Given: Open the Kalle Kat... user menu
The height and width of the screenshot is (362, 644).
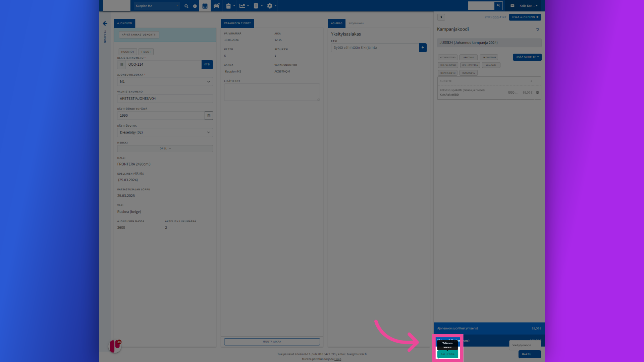Looking at the screenshot, I should [x=528, y=6].
